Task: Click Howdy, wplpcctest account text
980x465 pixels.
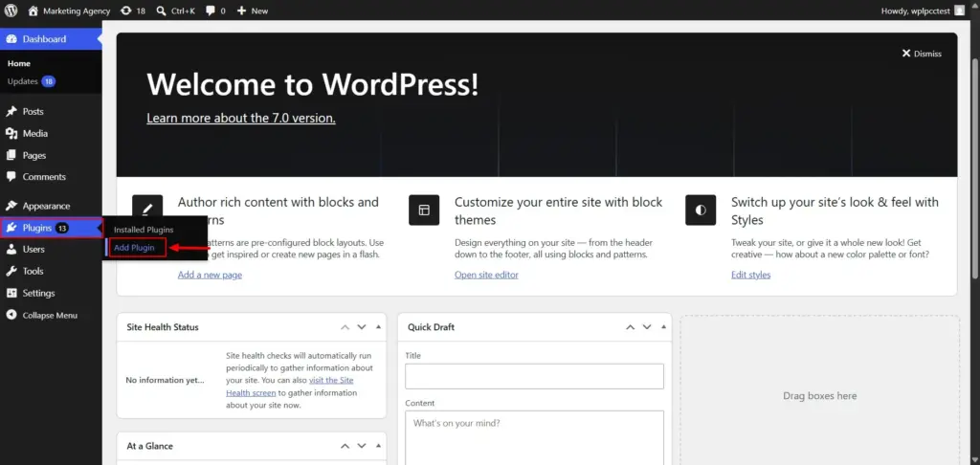Action: (914, 11)
